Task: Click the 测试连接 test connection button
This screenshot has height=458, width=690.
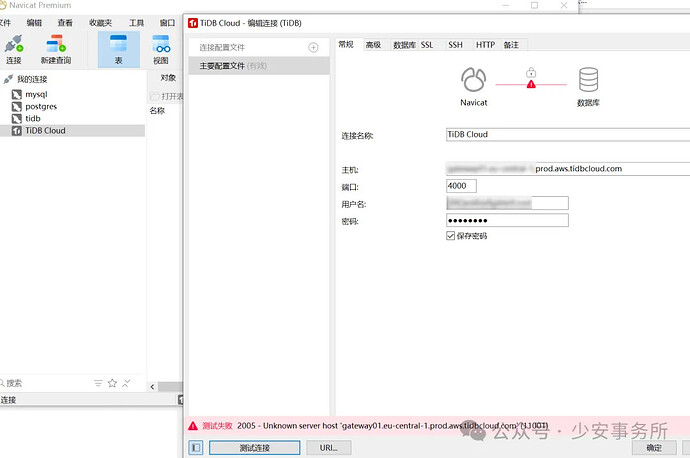Action: (x=254, y=448)
